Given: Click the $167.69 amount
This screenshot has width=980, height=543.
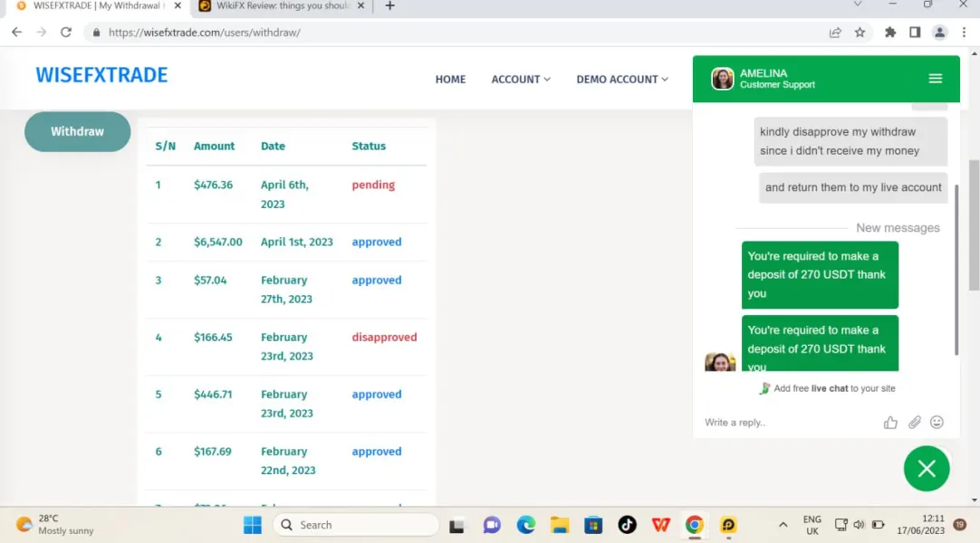Looking at the screenshot, I should pos(213,452).
